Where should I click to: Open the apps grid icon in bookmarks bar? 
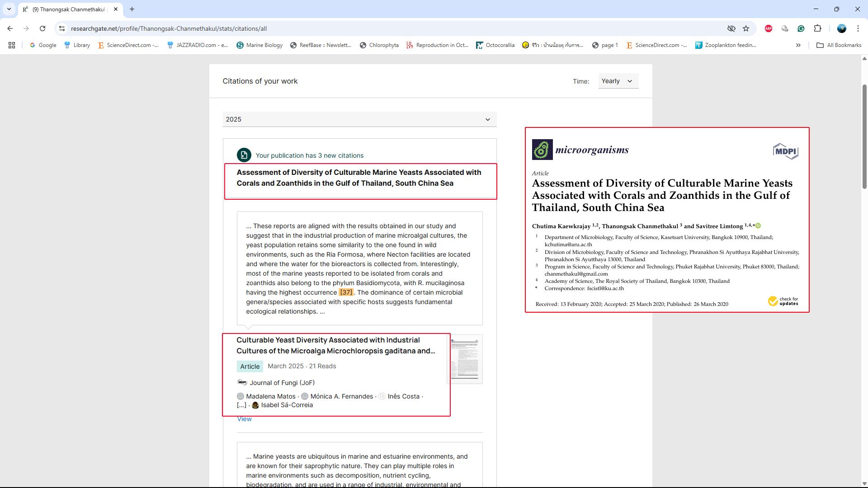(x=12, y=45)
